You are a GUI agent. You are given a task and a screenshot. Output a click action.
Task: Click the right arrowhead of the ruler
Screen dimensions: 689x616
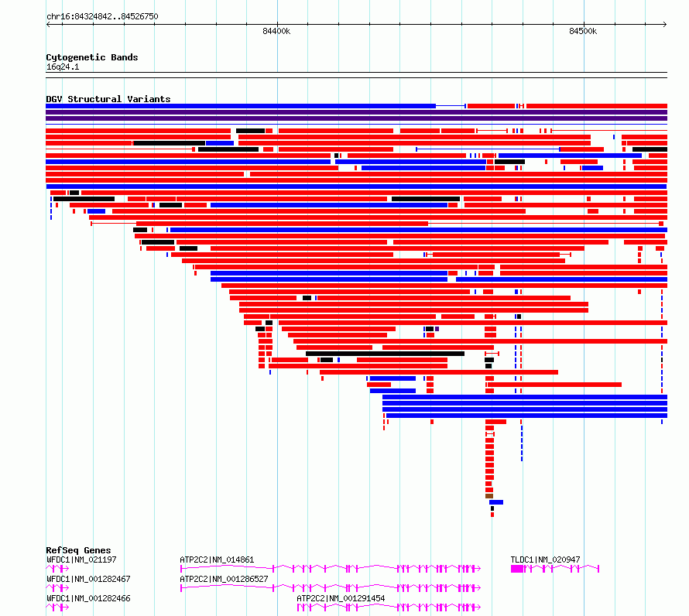665,24
